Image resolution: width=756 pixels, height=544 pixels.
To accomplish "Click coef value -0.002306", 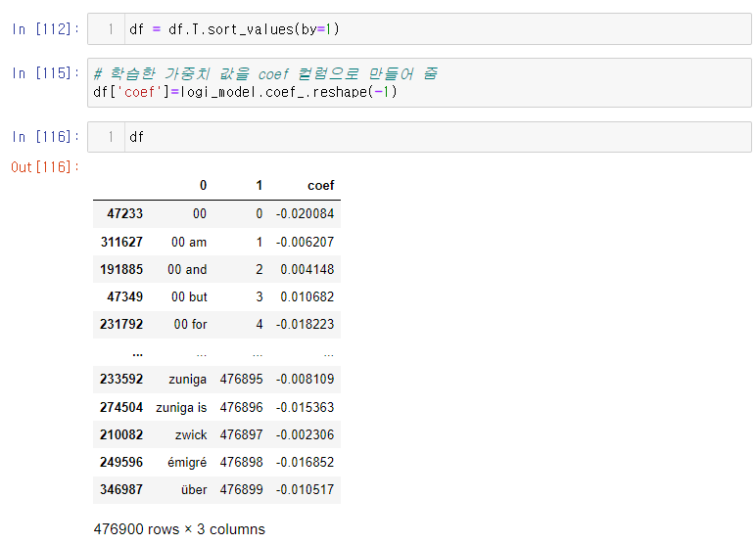I will 305,435.
